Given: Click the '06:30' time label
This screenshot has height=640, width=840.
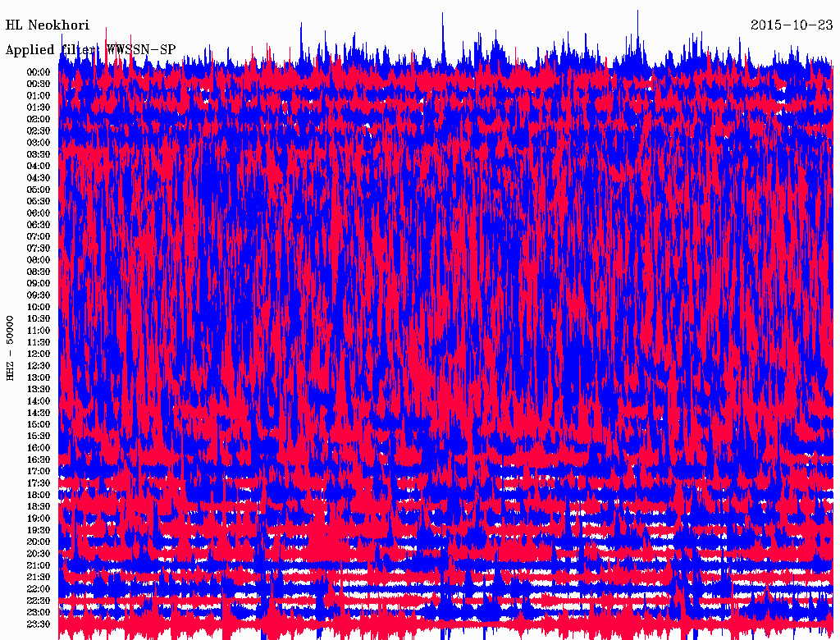Looking at the screenshot, I should click(39, 225).
